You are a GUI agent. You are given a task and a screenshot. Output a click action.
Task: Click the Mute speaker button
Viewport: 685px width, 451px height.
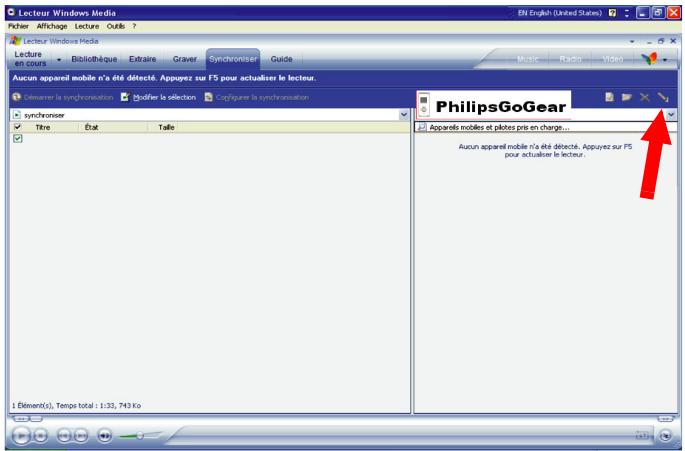tap(104, 436)
